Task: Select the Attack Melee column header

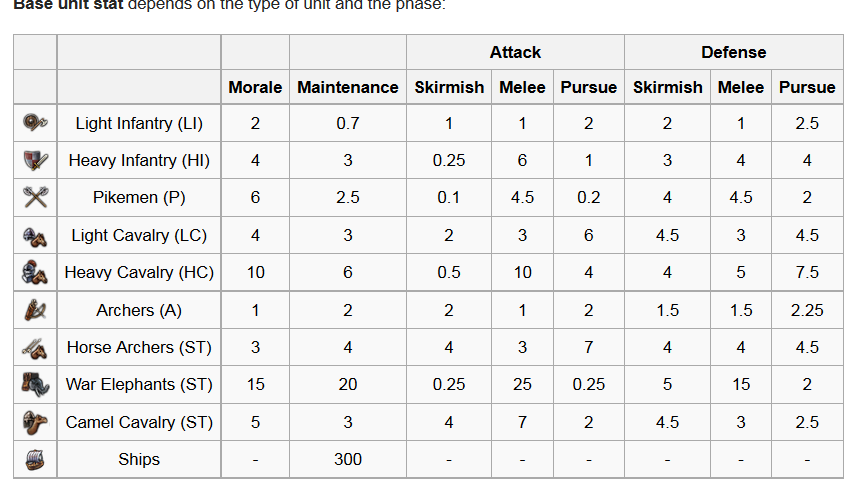Action: [x=522, y=87]
